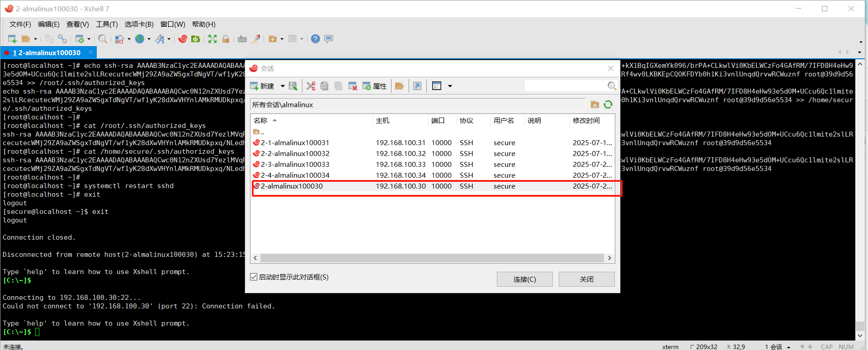Open the 帮助(H) menu
The image size is (868, 350).
pos(204,24)
